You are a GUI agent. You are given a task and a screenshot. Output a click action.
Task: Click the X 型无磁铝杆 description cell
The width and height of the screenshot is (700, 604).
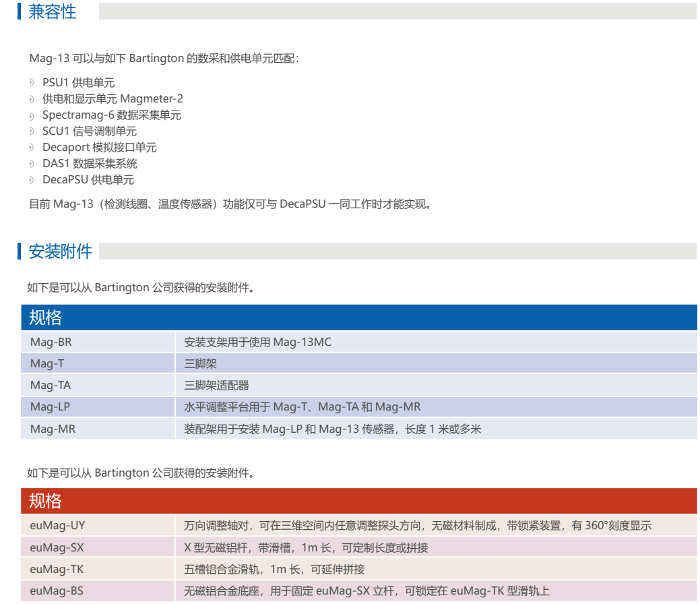(436, 547)
